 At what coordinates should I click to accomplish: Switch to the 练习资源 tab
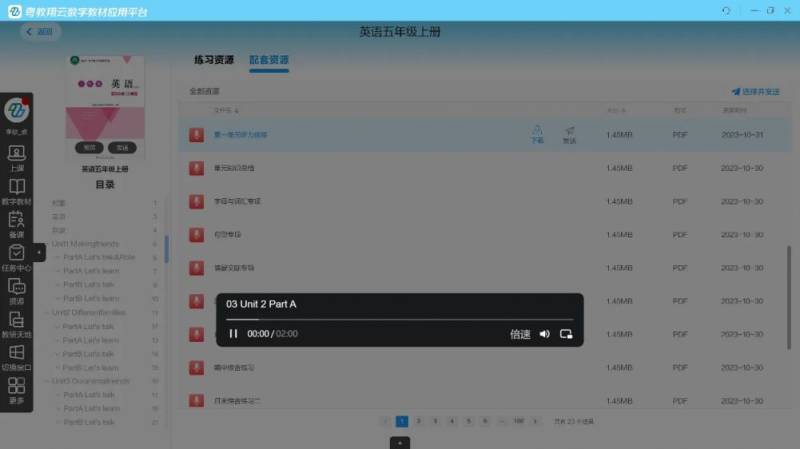click(214, 60)
